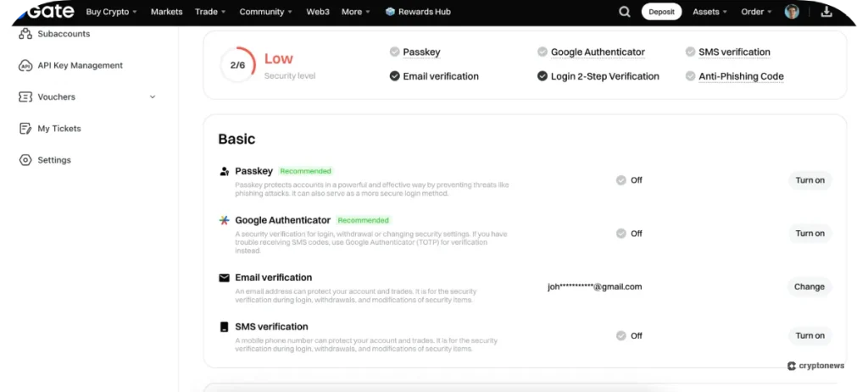
Task: Click Email verification text in summary
Action: [441, 76]
